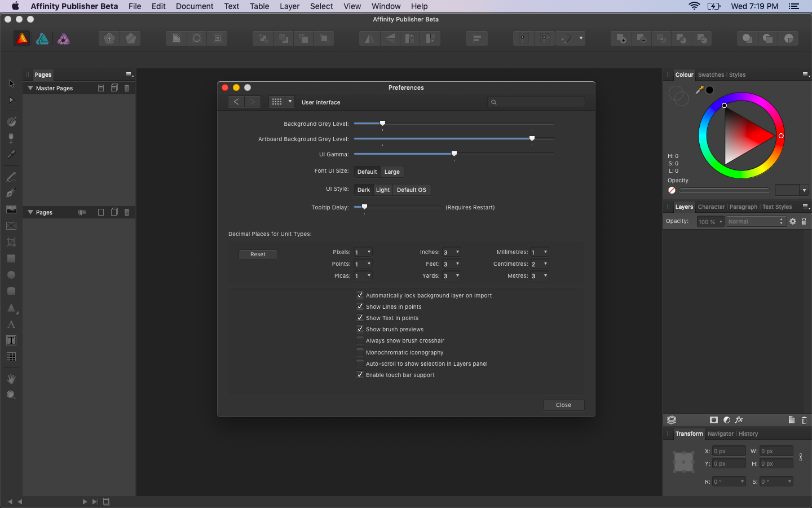Open layer effects fx icon
This screenshot has width=812, height=508.
739,420
